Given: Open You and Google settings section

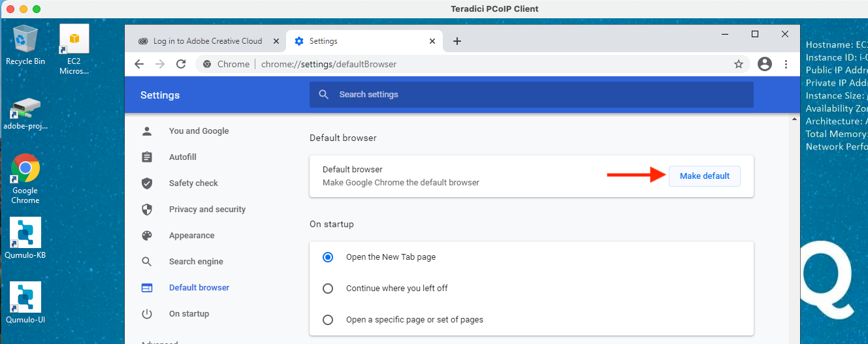Looking at the screenshot, I should pos(199,131).
